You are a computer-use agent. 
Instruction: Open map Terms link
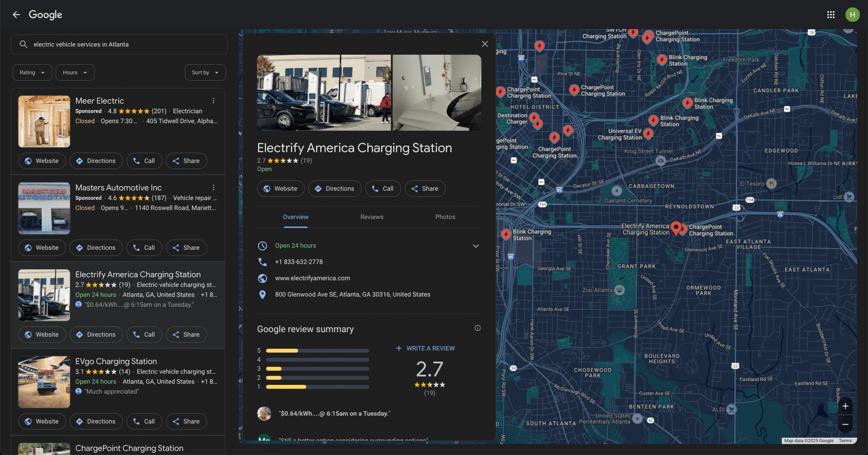(845, 441)
